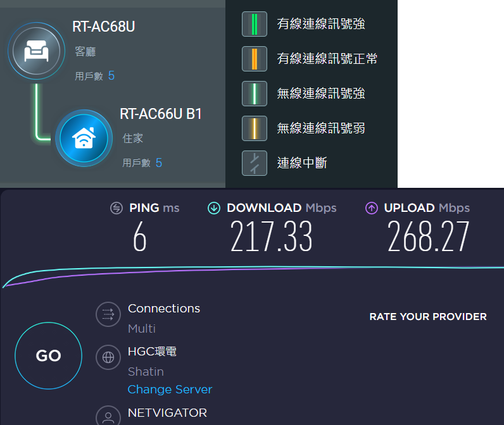The image size is (504, 425).
Task: Click user count 5 under RT-AC68U
Action: [111, 76]
